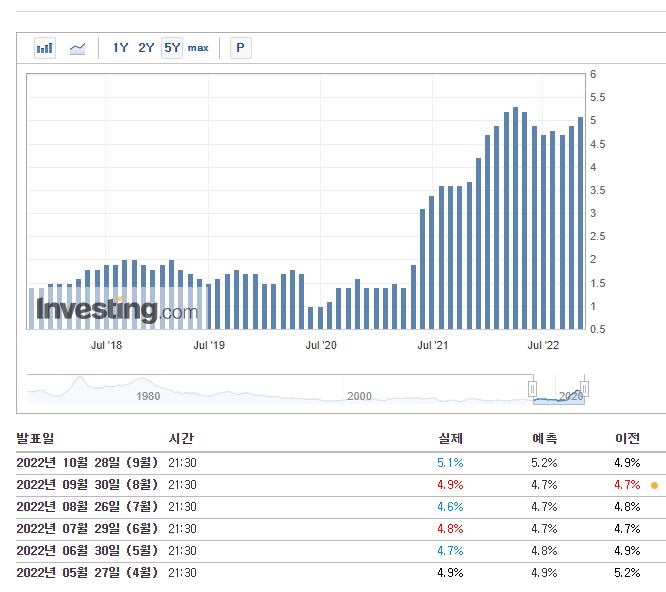The width and height of the screenshot is (666, 592).
Task: Click the rightmost bar in the chart
Action: [x=581, y=223]
